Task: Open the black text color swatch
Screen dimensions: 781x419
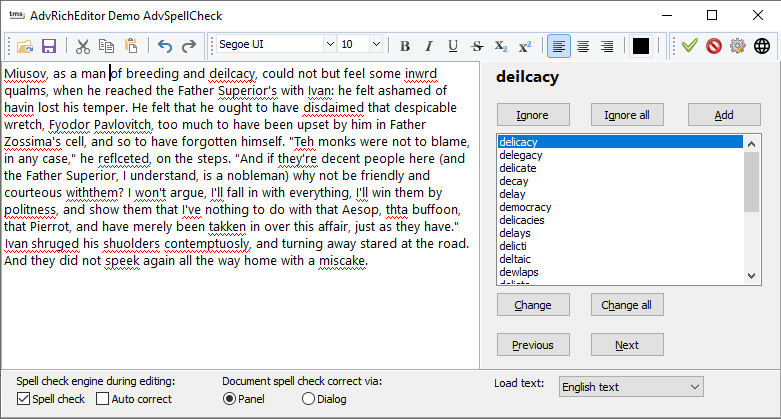Action: (641, 46)
